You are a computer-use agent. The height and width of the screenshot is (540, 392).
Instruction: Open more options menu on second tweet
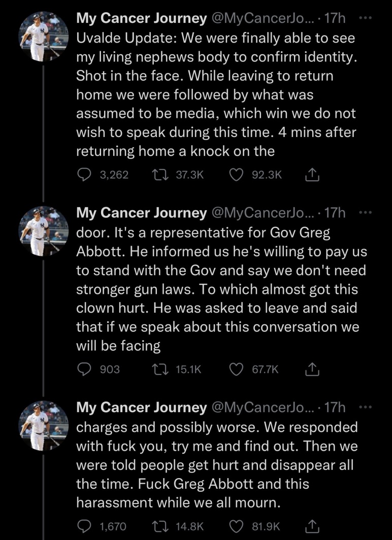[x=366, y=213]
